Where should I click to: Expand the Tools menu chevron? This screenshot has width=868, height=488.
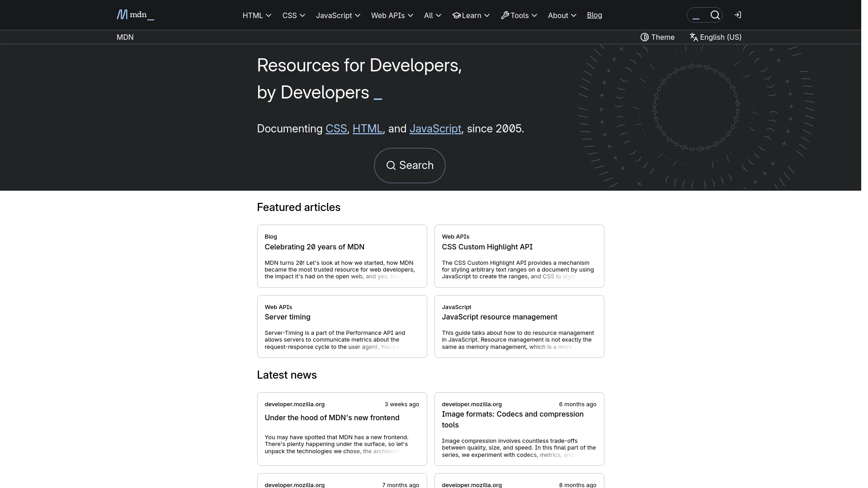click(x=534, y=15)
